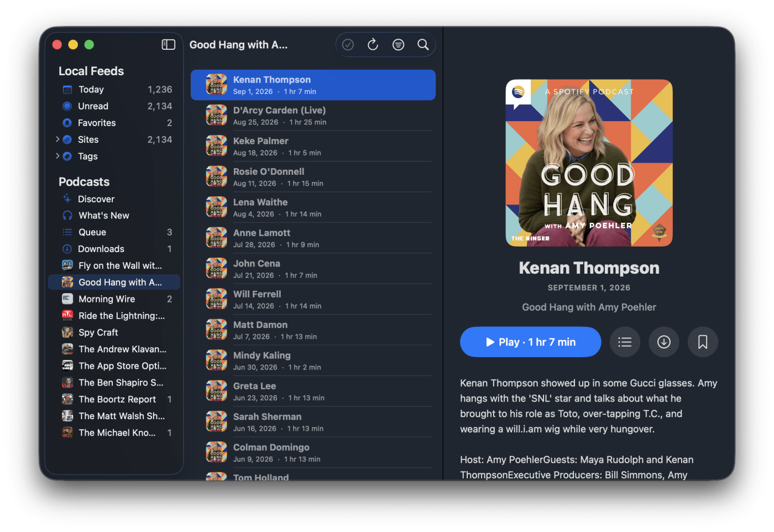
Task: Refresh the Good Hang feed
Action: tap(373, 45)
